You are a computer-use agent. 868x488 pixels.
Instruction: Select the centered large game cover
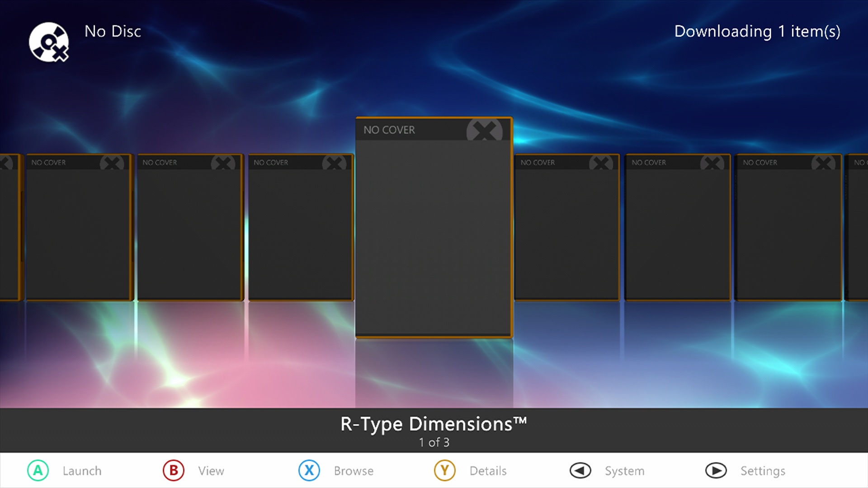coord(434,227)
